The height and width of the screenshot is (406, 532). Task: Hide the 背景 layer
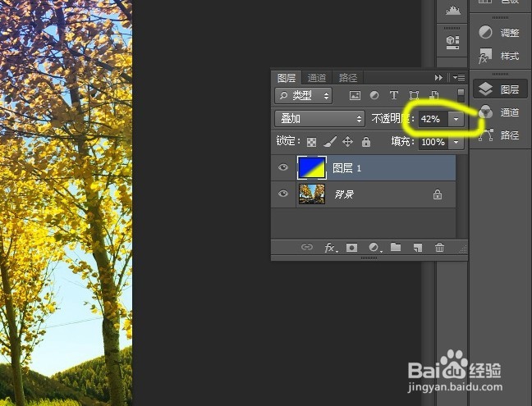[283, 194]
